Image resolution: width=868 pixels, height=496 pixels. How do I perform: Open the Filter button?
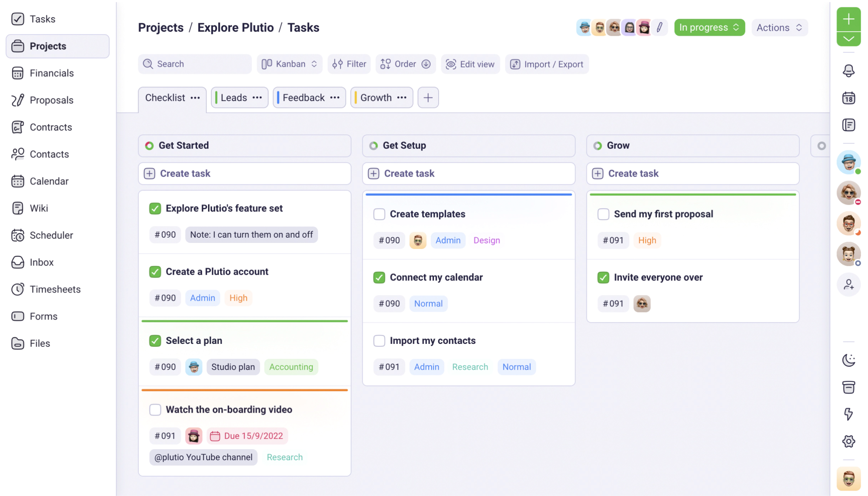[349, 64]
